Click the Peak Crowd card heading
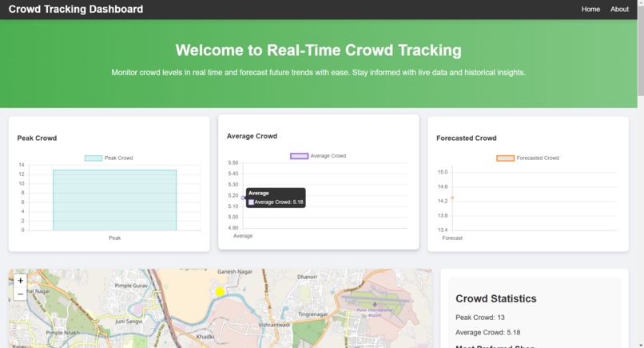The image size is (644, 348). tap(37, 138)
